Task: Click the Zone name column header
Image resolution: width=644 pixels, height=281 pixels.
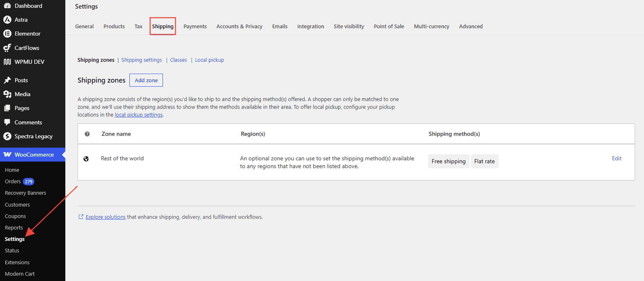Action: click(116, 134)
